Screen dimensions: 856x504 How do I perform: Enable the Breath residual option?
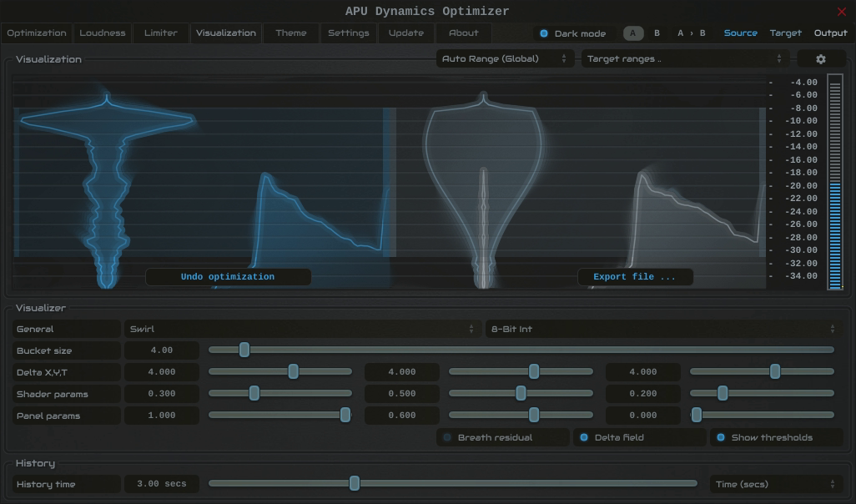pyautogui.click(x=502, y=437)
